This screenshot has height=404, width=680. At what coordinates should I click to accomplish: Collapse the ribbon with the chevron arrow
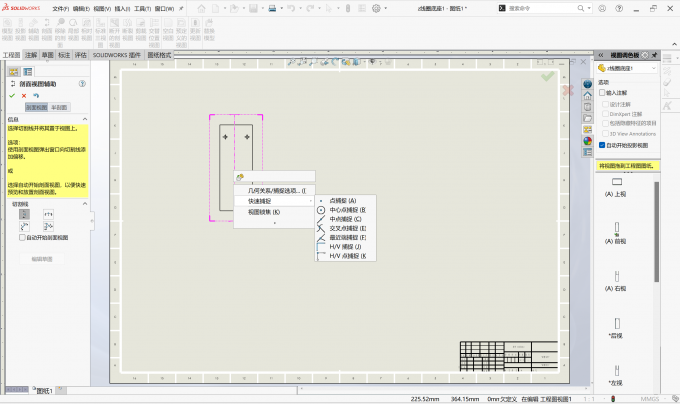point(674,44)
